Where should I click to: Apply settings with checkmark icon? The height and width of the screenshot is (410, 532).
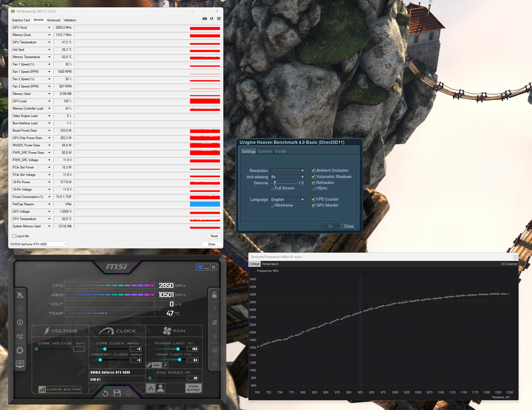pos(129,394)
